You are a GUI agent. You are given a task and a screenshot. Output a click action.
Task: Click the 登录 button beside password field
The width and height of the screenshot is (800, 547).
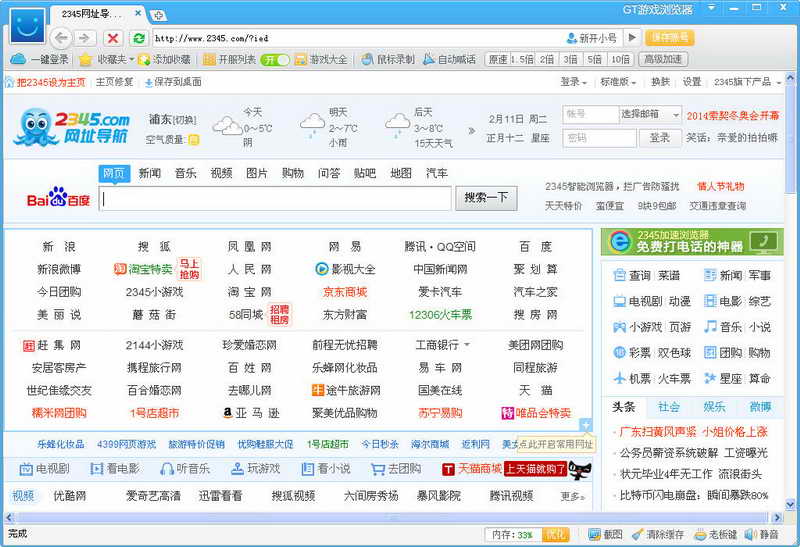click(x=659, y=138)
